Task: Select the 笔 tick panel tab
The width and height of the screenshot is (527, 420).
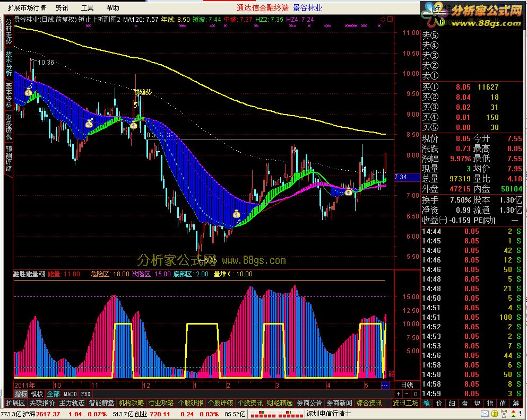Action: 427,403
